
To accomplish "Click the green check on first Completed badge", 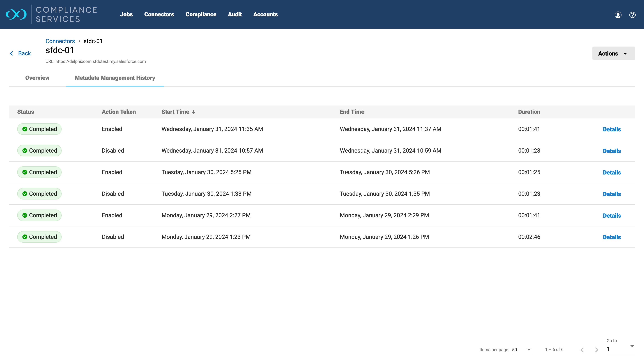I will 25,129.
